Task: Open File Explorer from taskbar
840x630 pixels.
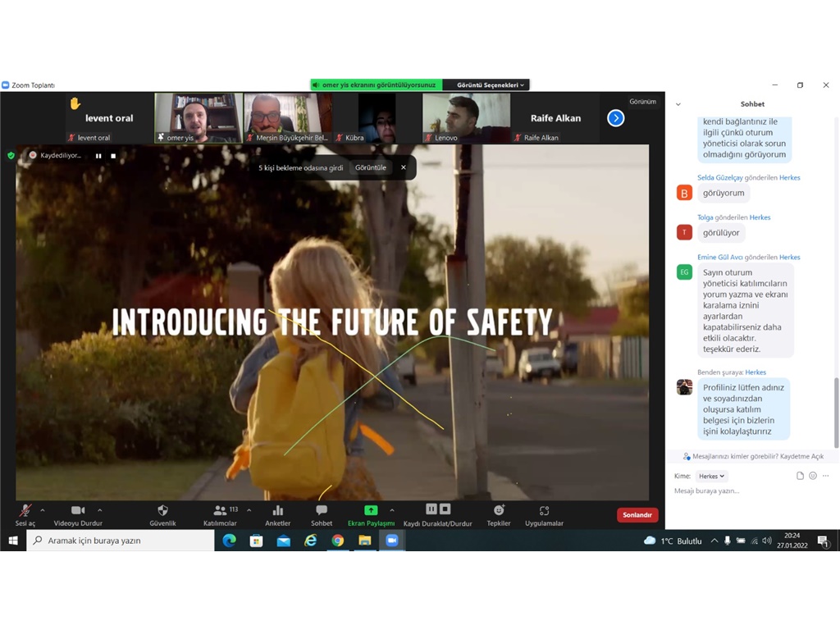Action: tap(364, 541)
